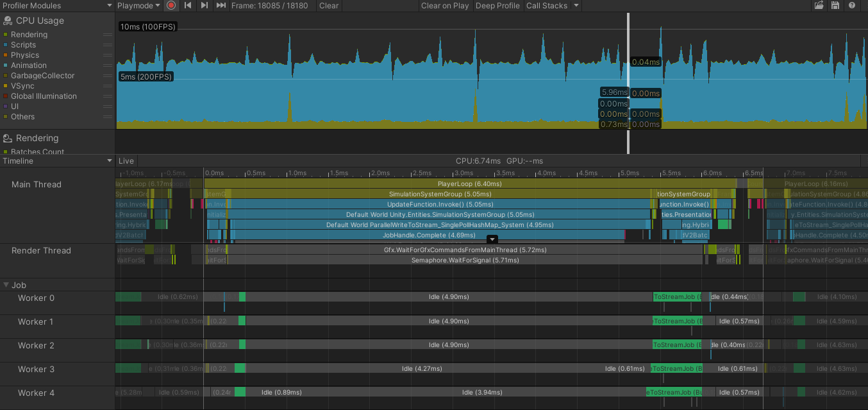Toggle Clear on Play
The width and height of the screenshot is (868, 410).
pyautogui.click(x=445, y=5)
